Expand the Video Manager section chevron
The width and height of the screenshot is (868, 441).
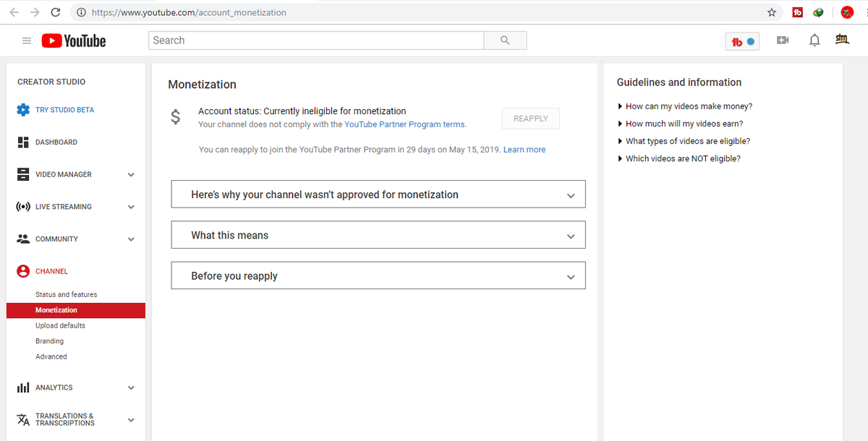(x=131, y=174)
